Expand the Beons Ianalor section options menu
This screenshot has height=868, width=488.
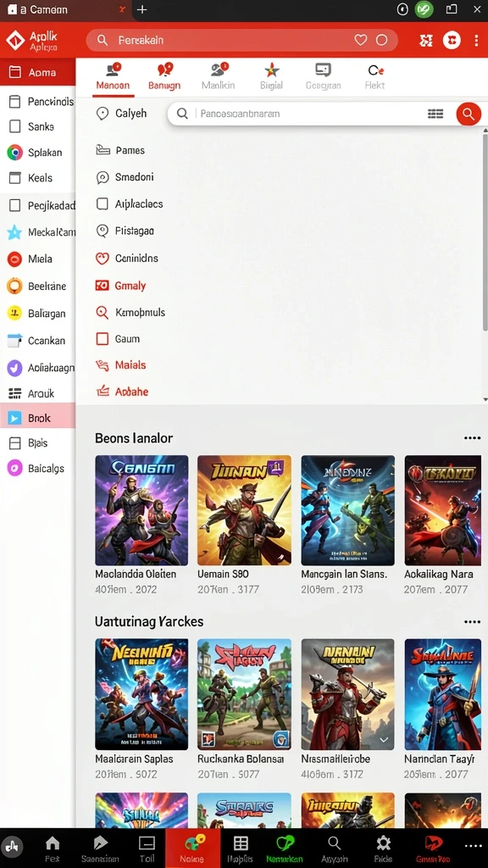(x=472, y=438)
